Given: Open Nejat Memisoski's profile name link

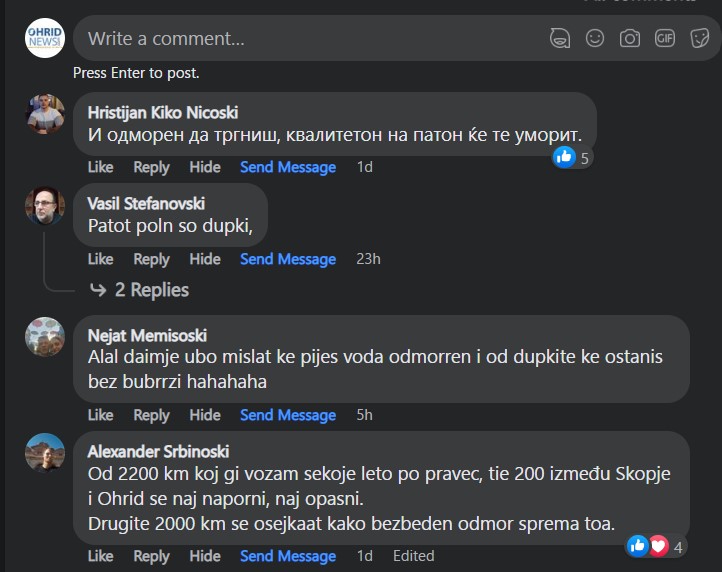Looking at the screenshot, I should tap(147, 336).
